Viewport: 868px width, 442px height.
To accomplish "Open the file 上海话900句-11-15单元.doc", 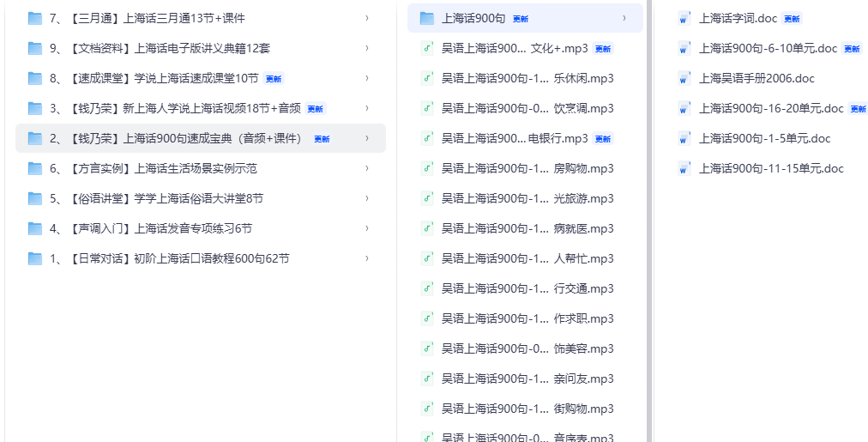I will tap(771, 168).
